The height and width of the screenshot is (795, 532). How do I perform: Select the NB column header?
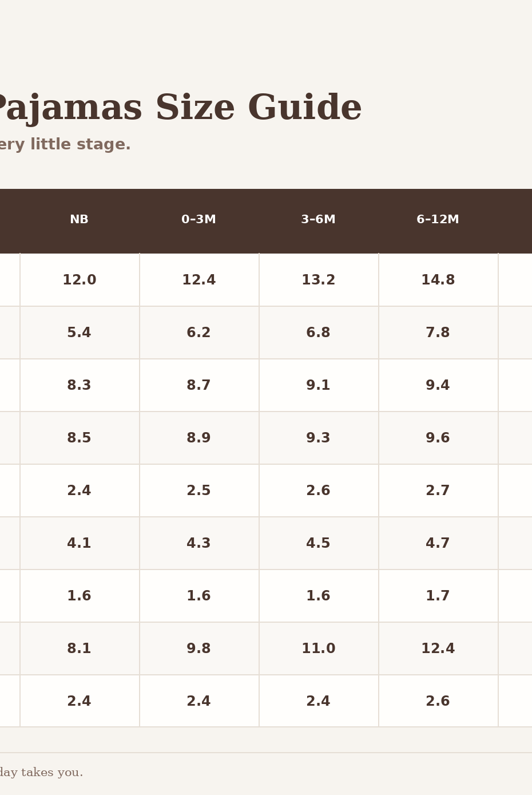tap(80, 220)
